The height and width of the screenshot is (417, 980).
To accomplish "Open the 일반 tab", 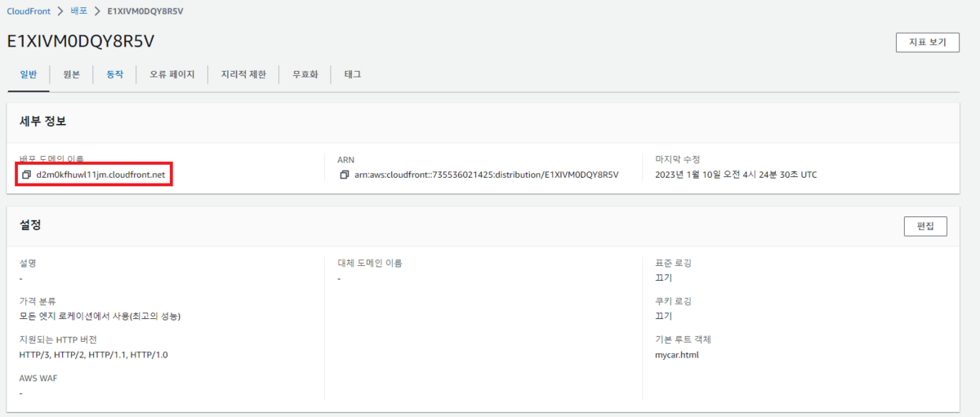I will pos(29,74).
